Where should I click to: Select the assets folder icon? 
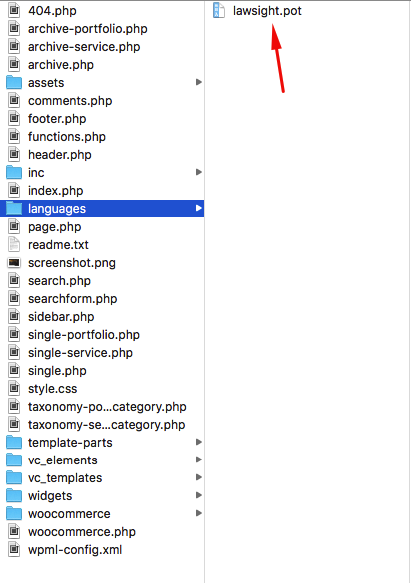click(x=14, y=83)
